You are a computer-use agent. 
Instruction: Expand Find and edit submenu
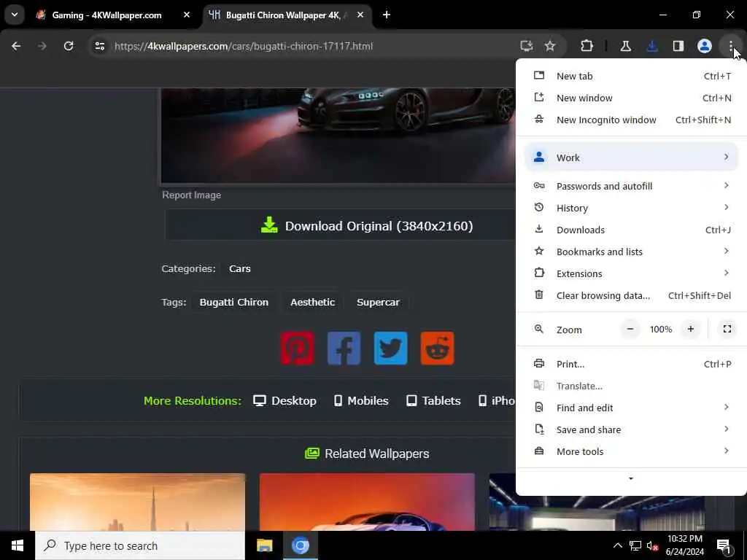[x=631, y=408]
